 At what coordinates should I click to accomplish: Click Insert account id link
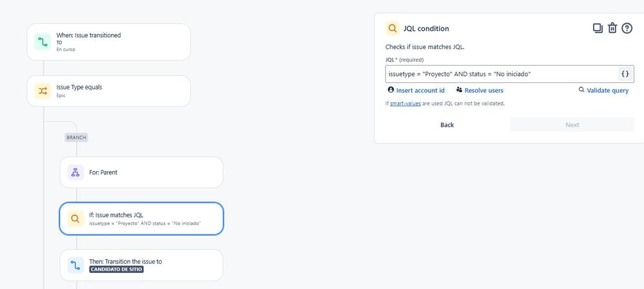[x=416, y=90]
